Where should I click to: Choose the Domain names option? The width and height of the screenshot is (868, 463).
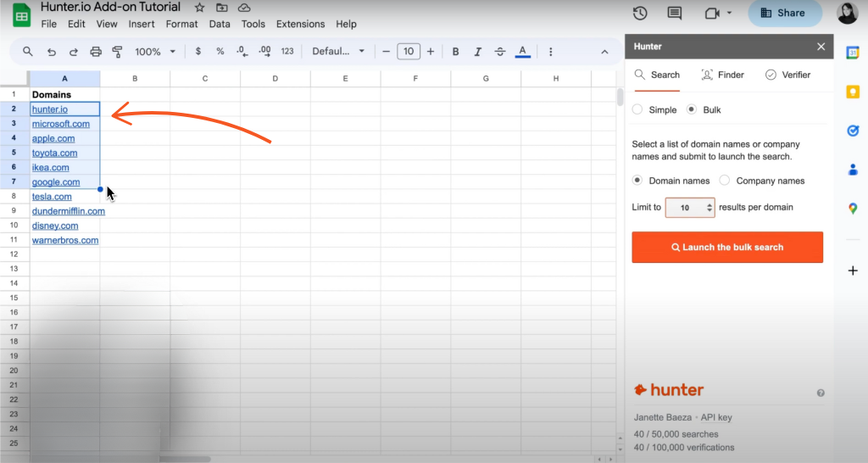coord(637,181)
